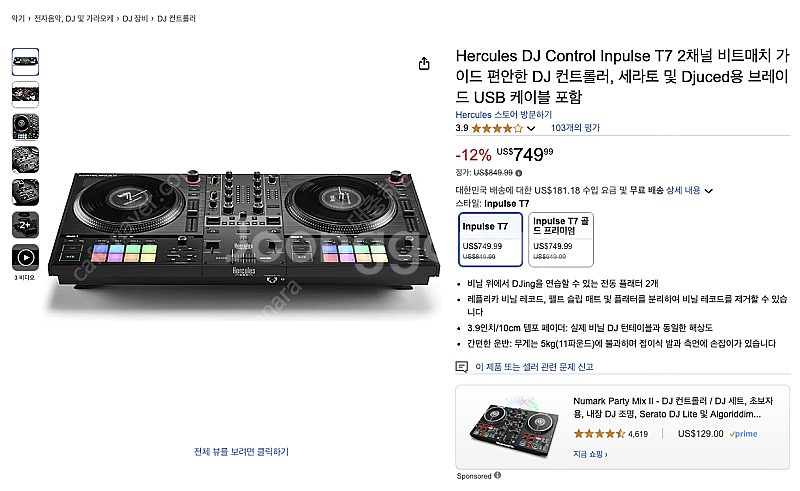
Task: Visit the Hercules 스토어 방문하기 link
Action: coord(503,114)
